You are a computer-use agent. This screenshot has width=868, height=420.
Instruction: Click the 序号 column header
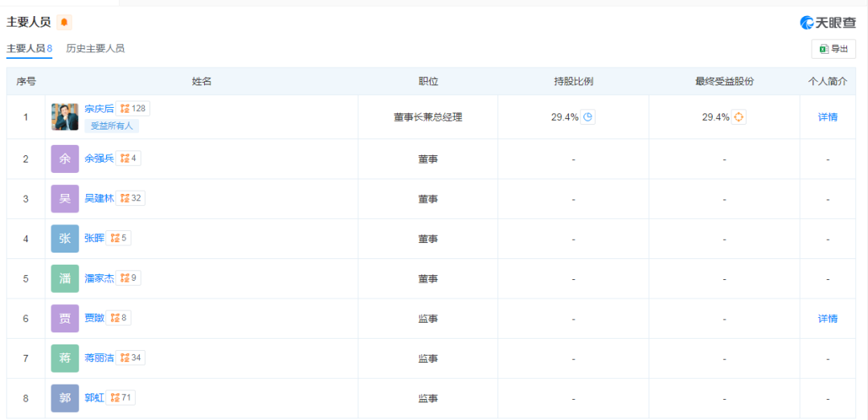26,81
